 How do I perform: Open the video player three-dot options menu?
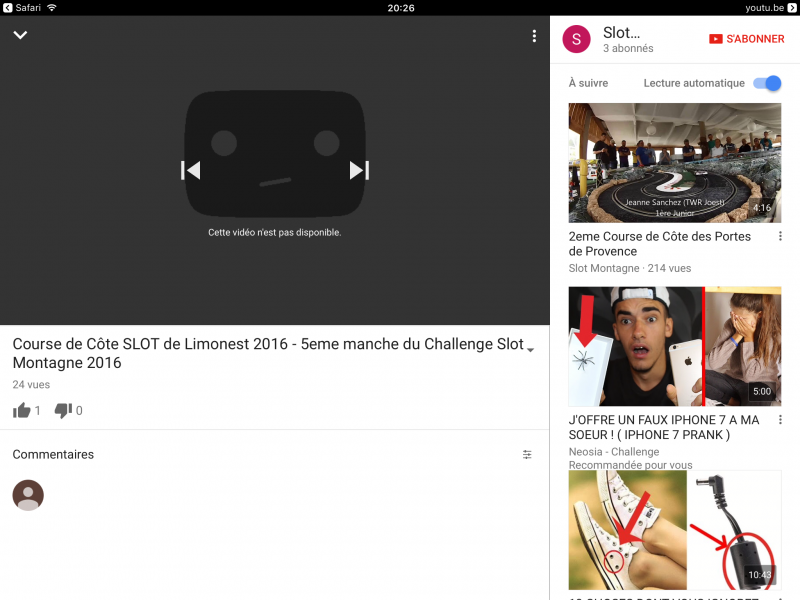coord(534,36)
